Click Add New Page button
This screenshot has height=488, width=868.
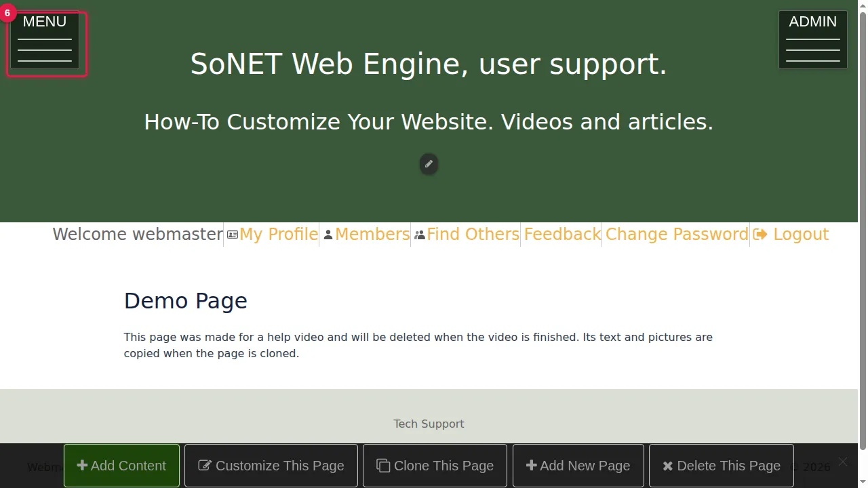click(x=578, y=466)
